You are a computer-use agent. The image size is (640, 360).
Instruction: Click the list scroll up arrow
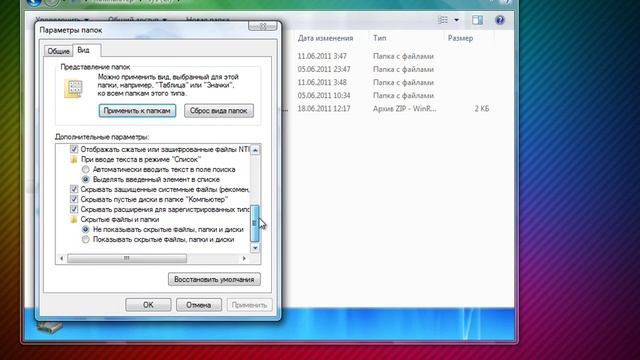pos(255,150)
